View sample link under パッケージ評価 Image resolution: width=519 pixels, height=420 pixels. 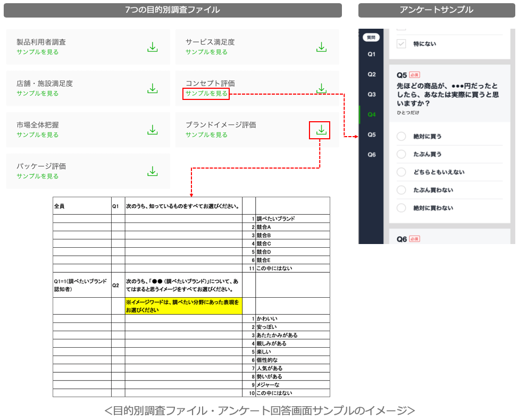(x=38, y=176)
